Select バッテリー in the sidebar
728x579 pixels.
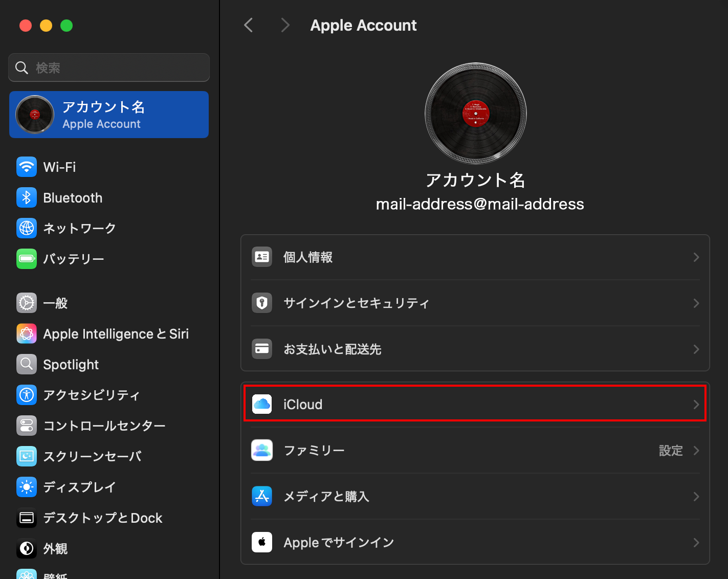74,259
